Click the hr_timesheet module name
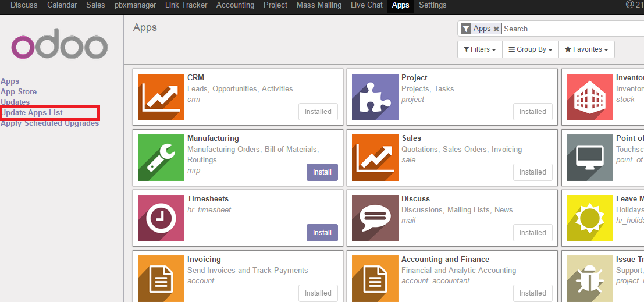The image size is (644, 302). (x=209, y=209)
